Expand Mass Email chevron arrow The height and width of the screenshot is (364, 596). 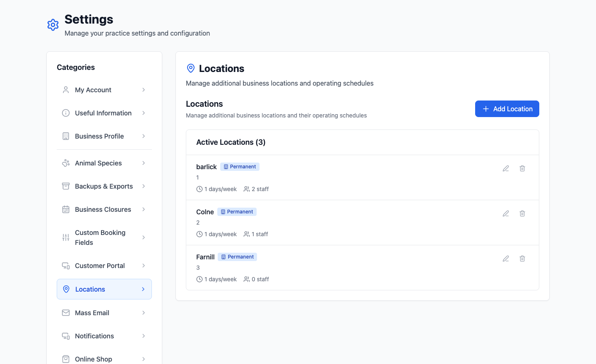point(144,313)
